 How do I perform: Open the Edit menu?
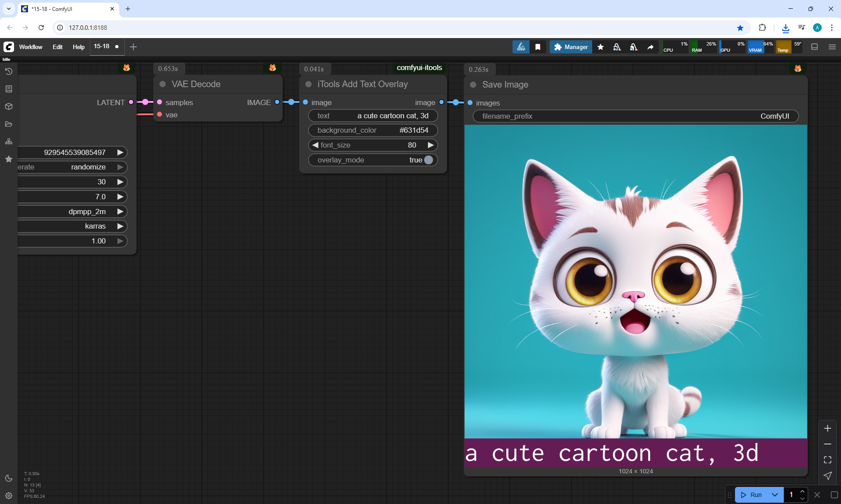(x=57, y=47)
